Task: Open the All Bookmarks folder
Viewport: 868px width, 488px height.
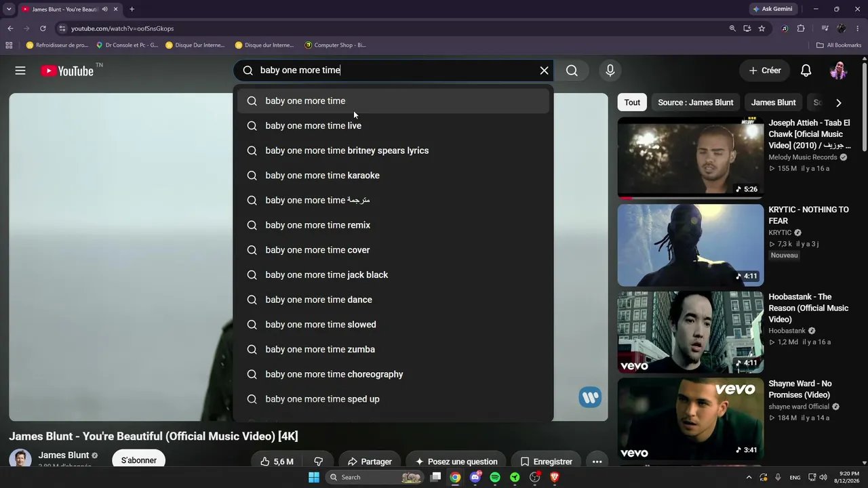Action: 839,45
